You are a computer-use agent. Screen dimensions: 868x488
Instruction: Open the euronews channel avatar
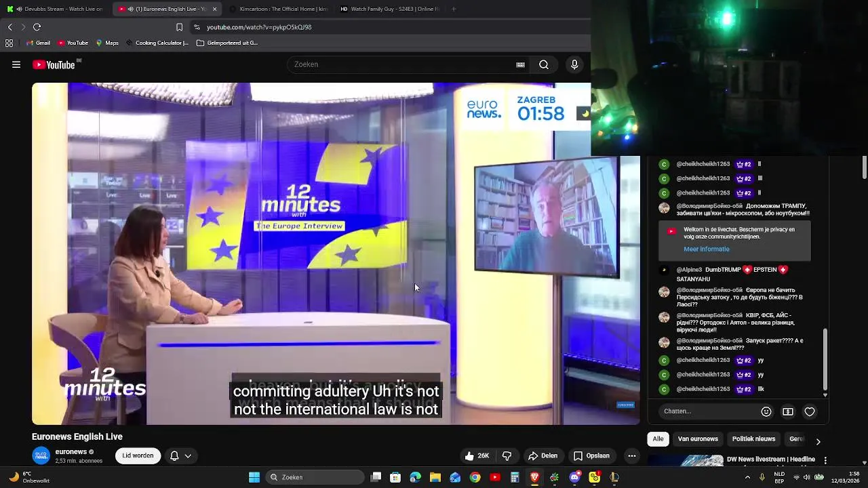(41, 455)
